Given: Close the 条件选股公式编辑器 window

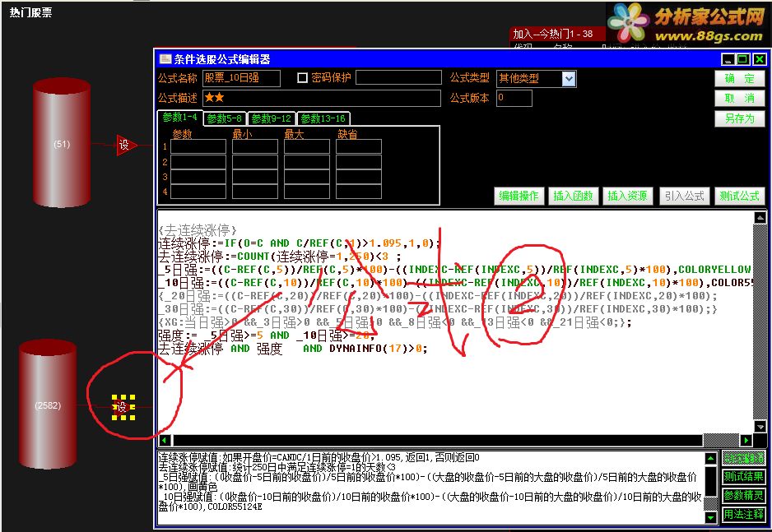Looking at the screenshot, I should 760,59.
